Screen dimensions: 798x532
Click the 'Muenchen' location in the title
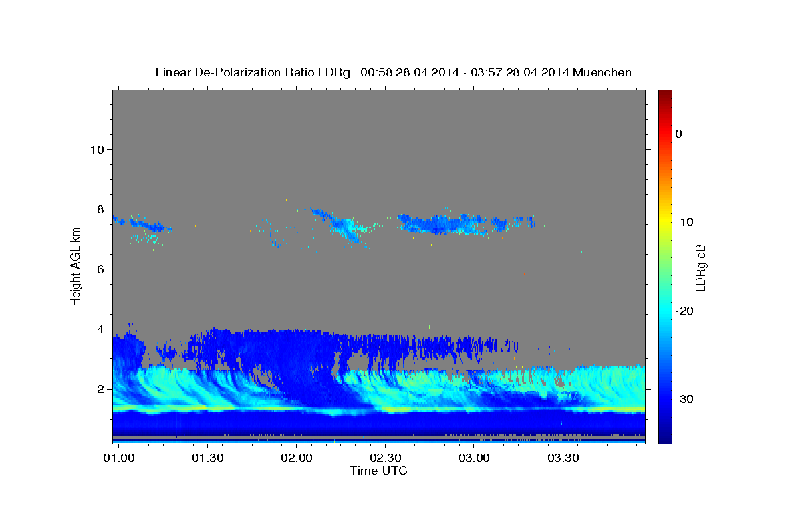602,72
